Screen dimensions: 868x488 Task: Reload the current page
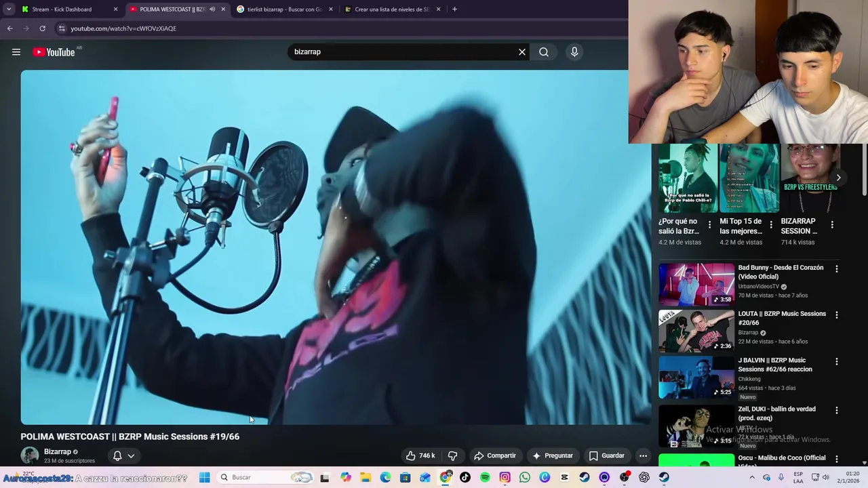click(x=42, y=28)
